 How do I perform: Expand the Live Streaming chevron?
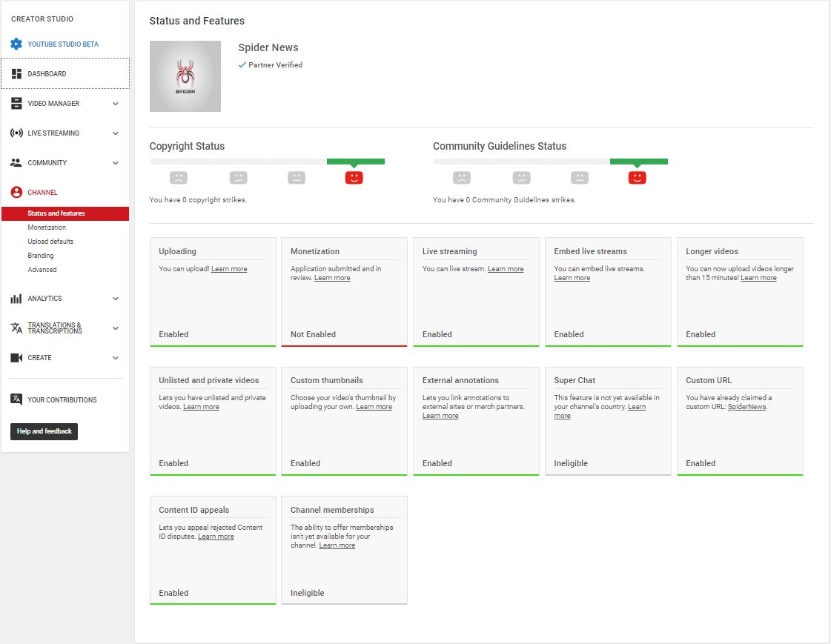116,133
